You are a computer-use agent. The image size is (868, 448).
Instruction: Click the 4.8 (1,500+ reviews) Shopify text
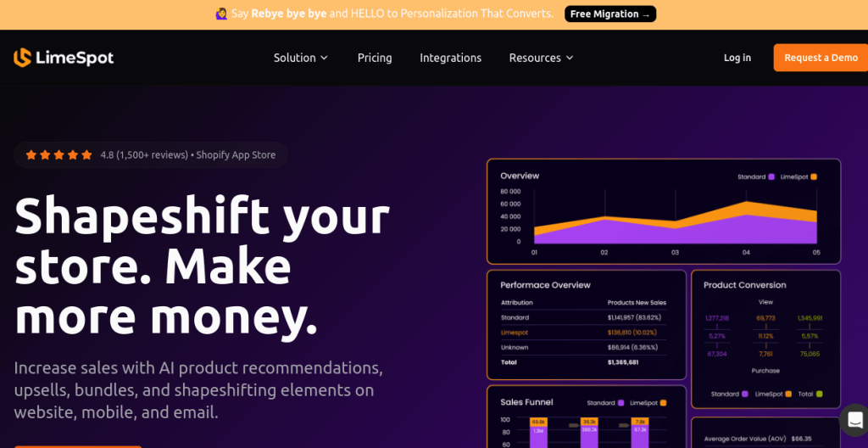click(188, 154)
